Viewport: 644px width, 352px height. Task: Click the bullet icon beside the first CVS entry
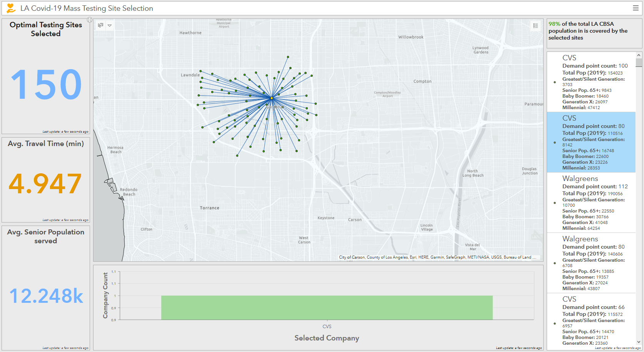(x=554, y=82)
